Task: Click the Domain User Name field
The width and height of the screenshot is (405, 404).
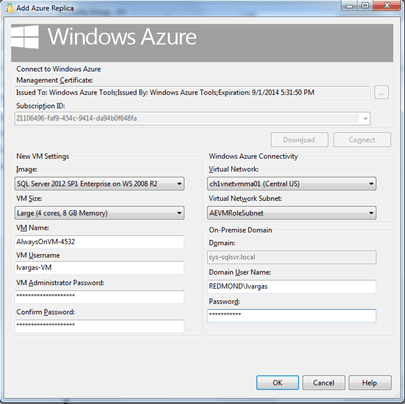Action: pos(292,286)
